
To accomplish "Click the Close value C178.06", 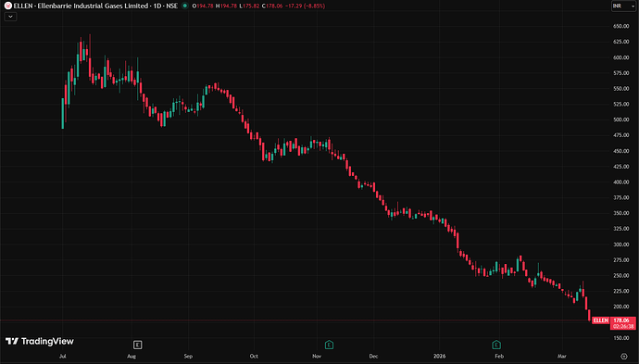I will (x=272, y=6).
